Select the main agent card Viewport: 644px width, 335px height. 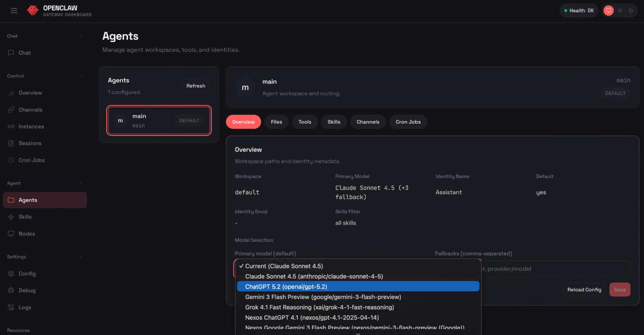point(159,121)
